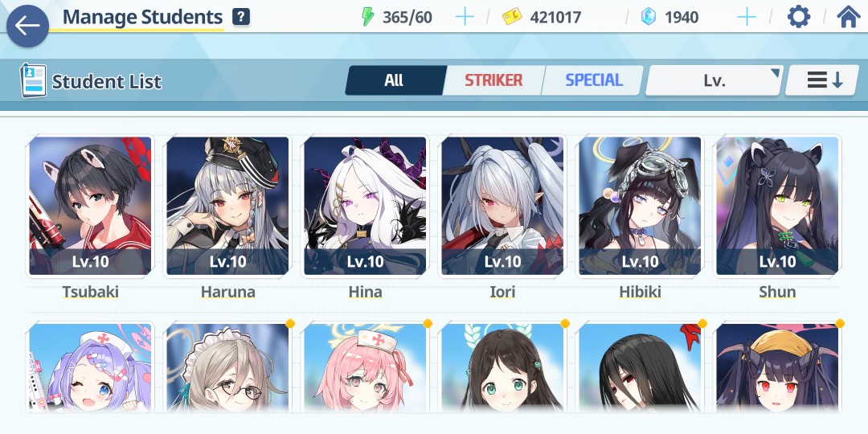Click the blue gem currency icon
868x434 pixels.
(648, 17)
